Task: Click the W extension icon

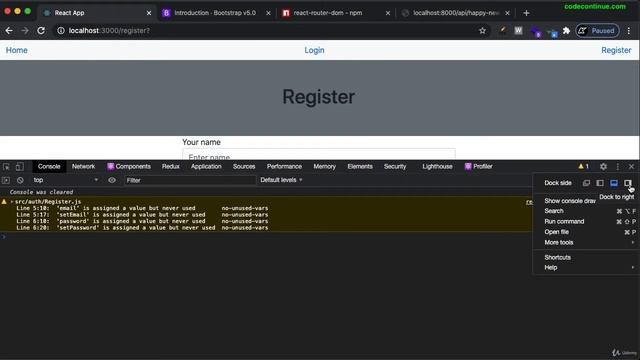Action: click(x=518, y=31)
